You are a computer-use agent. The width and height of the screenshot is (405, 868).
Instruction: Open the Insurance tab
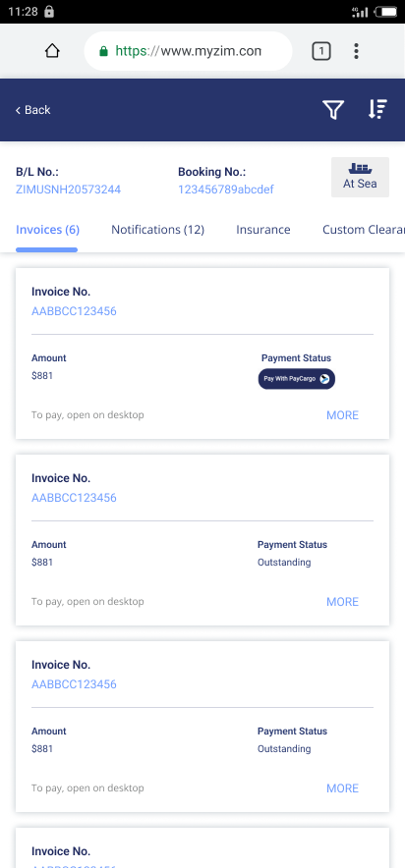coord(263,230)
